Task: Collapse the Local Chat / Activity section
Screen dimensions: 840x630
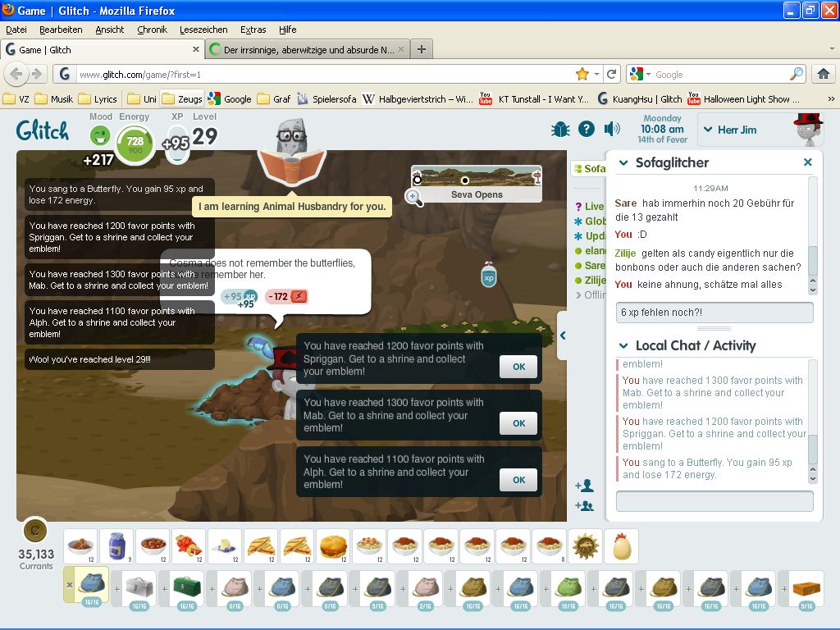Action: [x=623, y=345]
